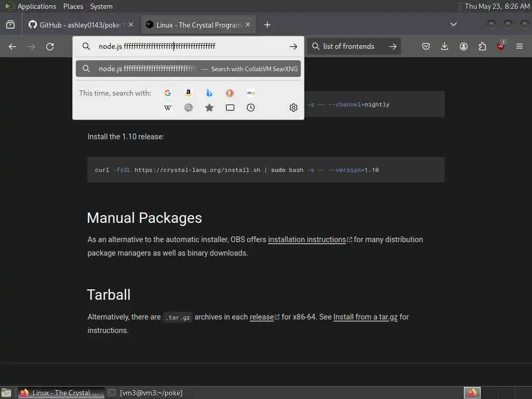Go back to the previous page

[12, 46]
